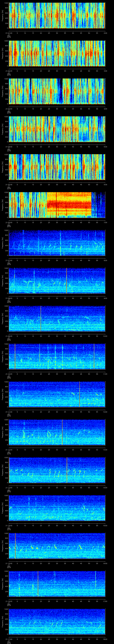Image resolution: width=114 pixels, height=644 pixels.
Task: Click the Frequency (Hz) axis label of the 21:01:00 panel
Action: 3,16
